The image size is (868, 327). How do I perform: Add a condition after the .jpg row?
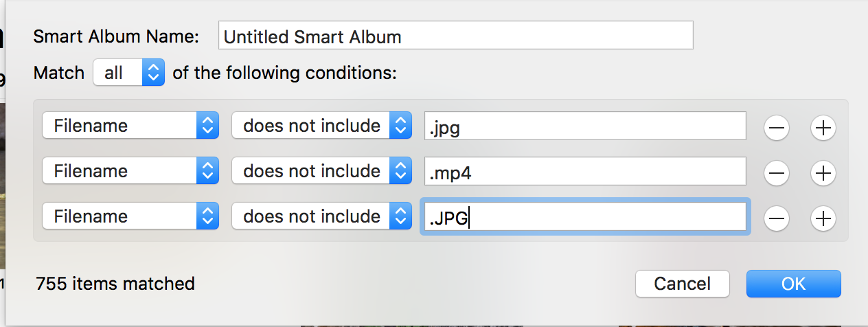click(x=822, y=127)
